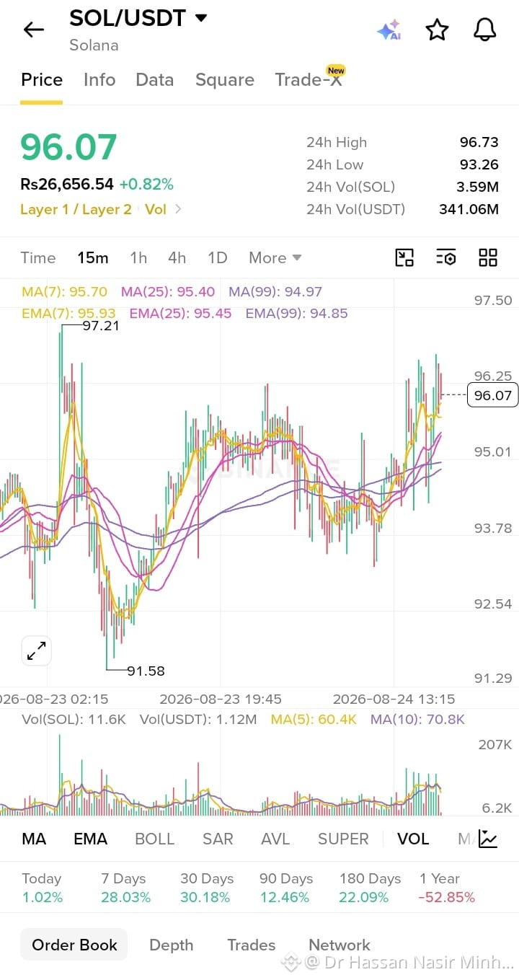This screenshot has height=980, width=519.
Task: Click the 30 Days 30.18% performance
Action: (x=206, y=888)
